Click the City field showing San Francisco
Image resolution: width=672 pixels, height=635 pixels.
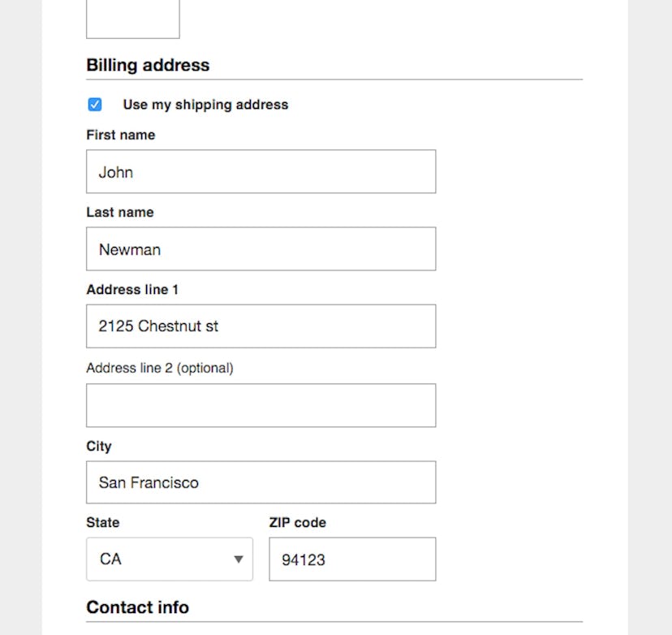[x=260, y=482]
